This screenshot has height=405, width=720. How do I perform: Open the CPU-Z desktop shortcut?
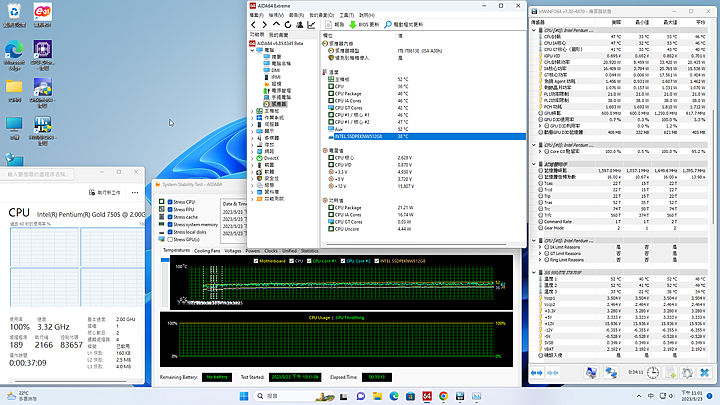(x=42, y=56)
